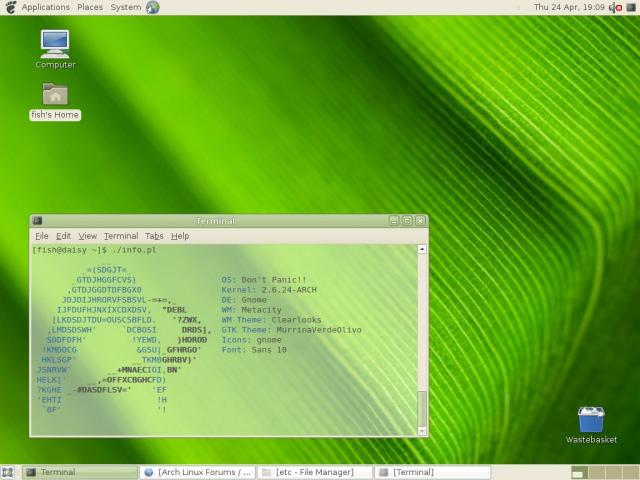
Task: Open the volume control speaker icon
Action: pos(612,7)
